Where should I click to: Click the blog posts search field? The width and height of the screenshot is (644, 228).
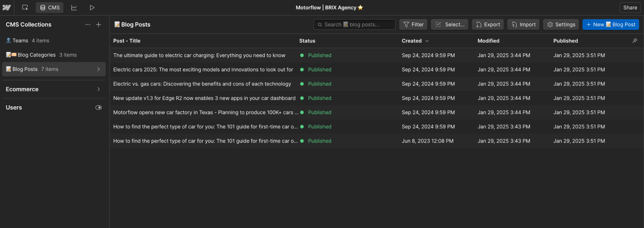354,24
